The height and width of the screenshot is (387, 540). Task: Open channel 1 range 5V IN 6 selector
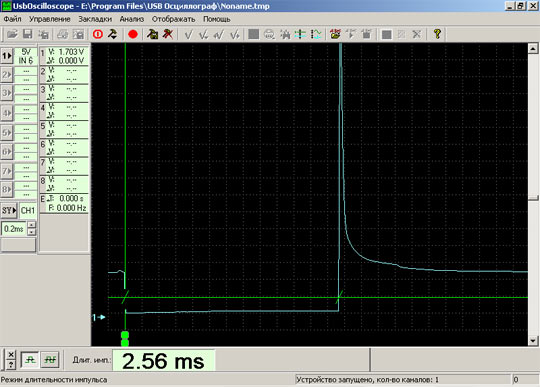point(26,56)
